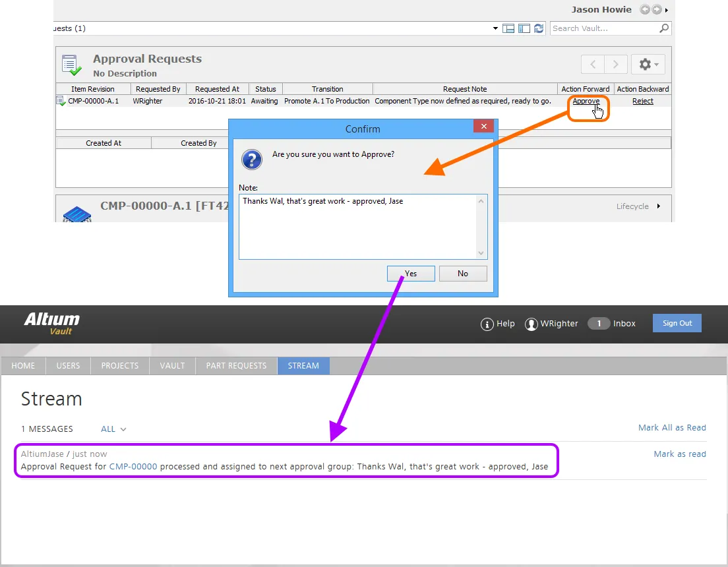This screenshot has height=567, width=728.
Task: Select the first panel layout icon
Action: pos(508,28)
